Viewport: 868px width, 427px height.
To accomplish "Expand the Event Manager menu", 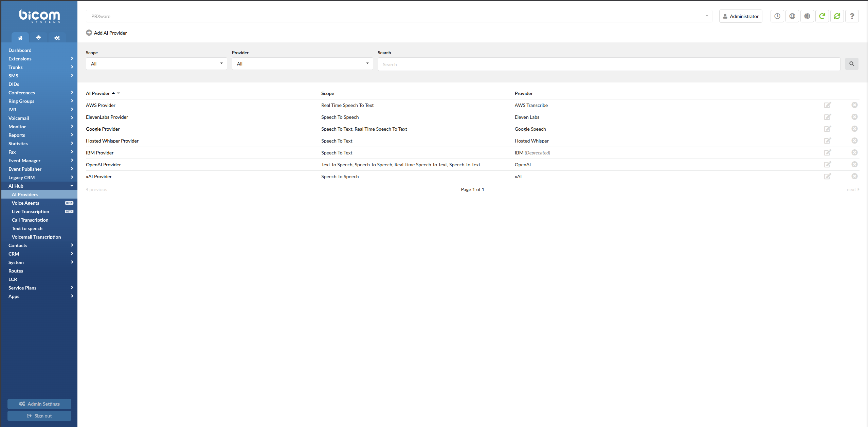I will coord(39,161).
